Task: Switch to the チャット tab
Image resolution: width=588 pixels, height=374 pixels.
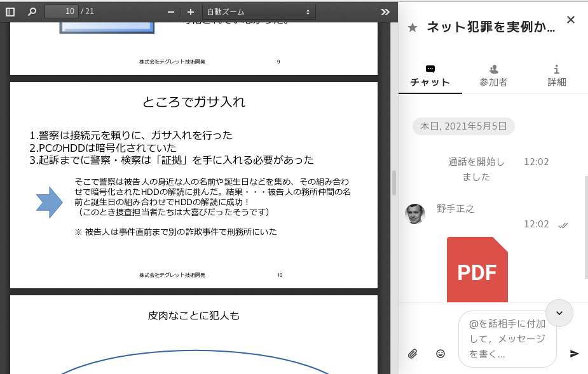Action: pyautogui.click(x=430, y=76)
